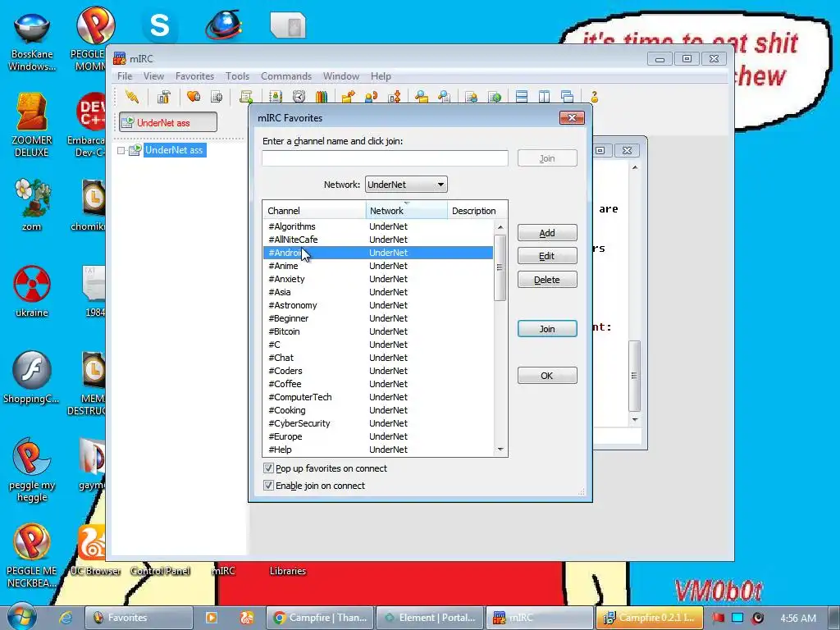Click Internet Explorer taskbar icon
The image size is (840, 630).
point(66,618)
